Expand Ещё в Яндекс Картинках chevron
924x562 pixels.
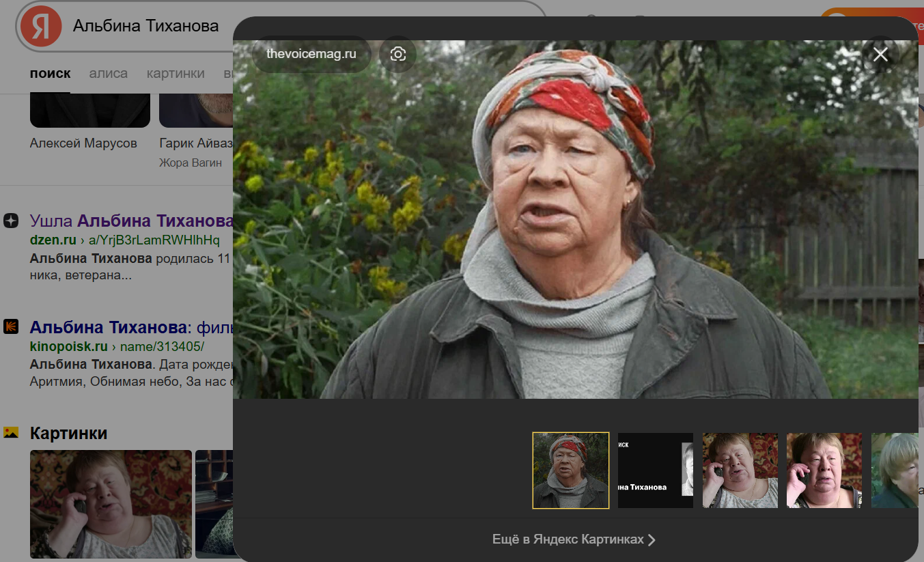click(652, 540)
